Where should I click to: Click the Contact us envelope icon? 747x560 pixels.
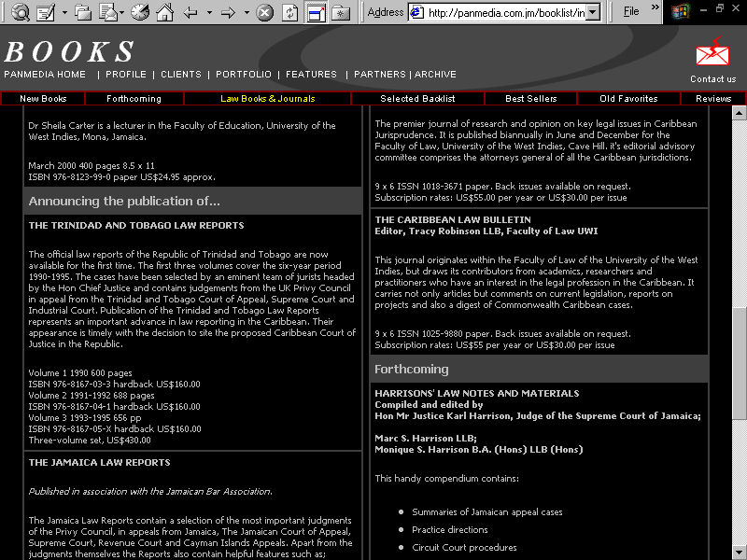(713, 53)
